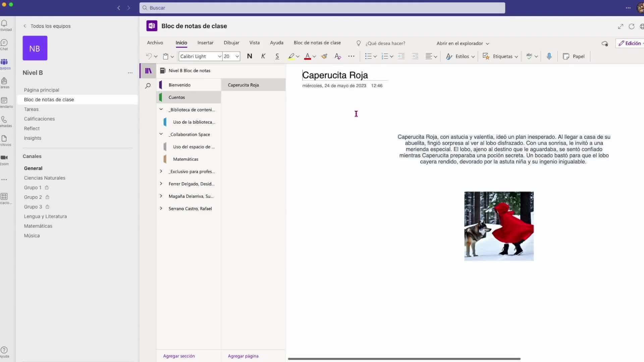Click the refresh tab icon

[632, 26]
